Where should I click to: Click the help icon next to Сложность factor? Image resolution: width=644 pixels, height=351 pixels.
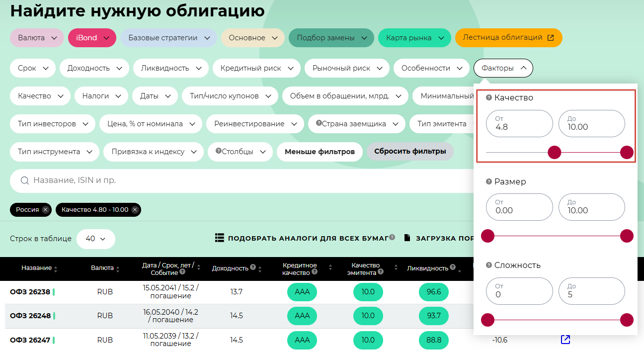point(489,265)
